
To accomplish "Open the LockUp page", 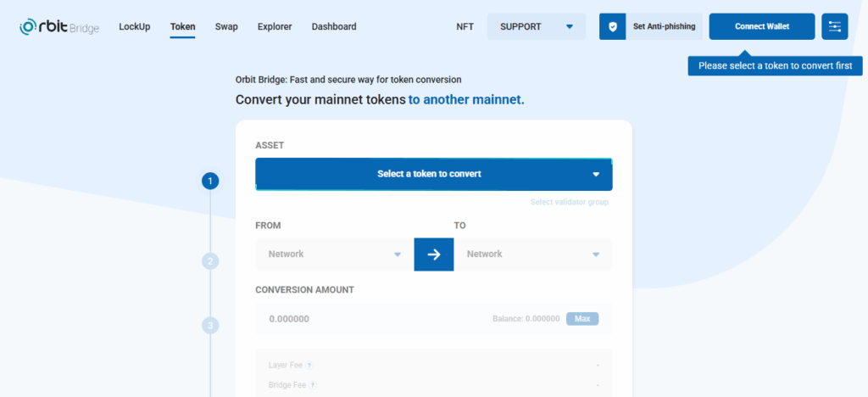I will (x=135, y=26).
